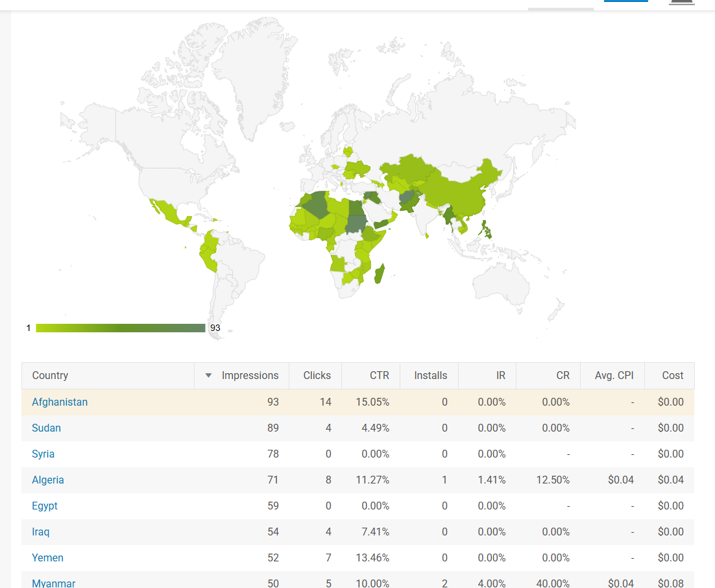Click Algeria's 12.50% CR value
The height and width of the screenshot is (588, 715).
(x=553, y=480)
